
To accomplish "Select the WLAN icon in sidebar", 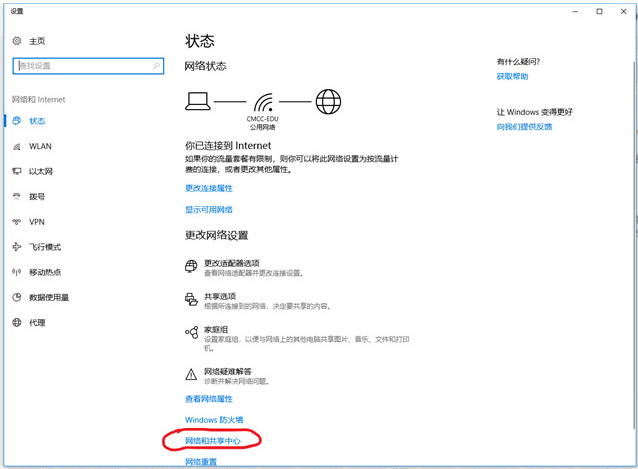I will (17, 146).
